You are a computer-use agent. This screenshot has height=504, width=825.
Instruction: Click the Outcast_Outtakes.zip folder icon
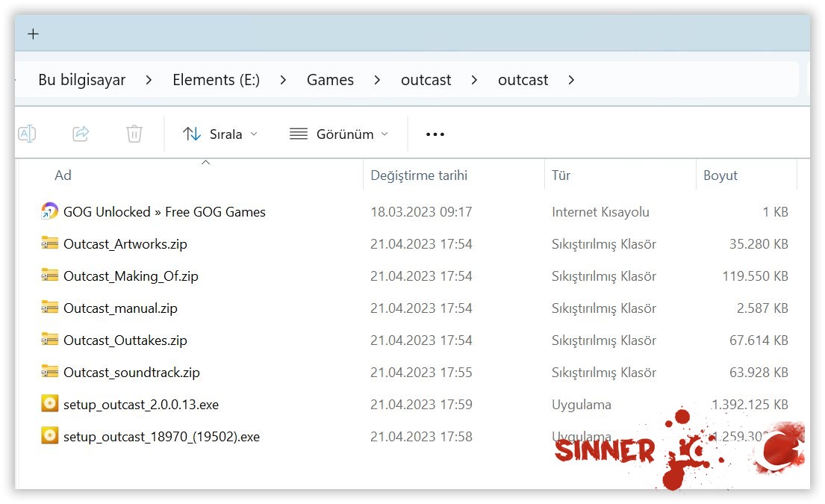click(x=49, y=339)
